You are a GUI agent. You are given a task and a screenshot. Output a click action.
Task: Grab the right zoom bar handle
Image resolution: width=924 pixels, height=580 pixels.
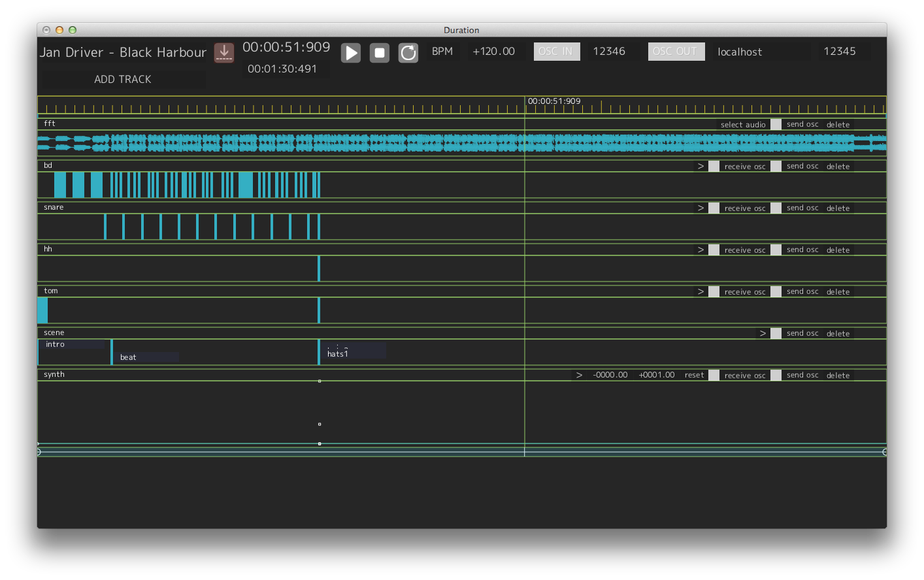[885, 452]
